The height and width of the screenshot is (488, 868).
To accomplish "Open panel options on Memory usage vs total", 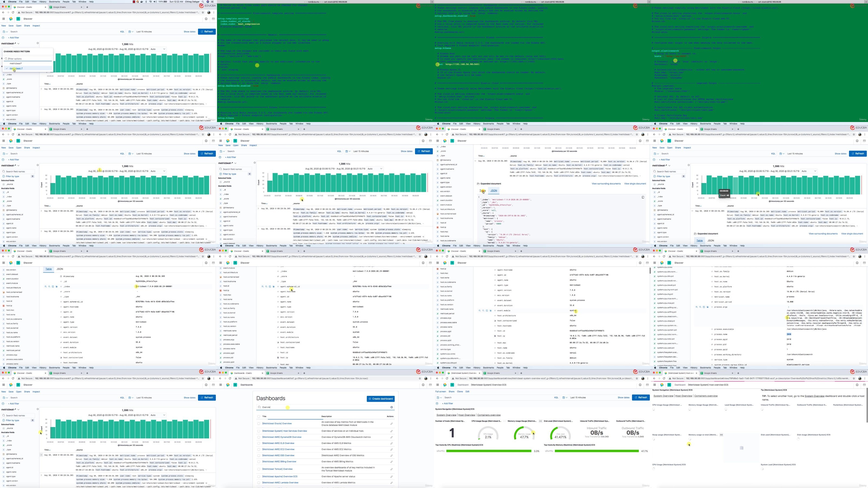I will (721, 435).
